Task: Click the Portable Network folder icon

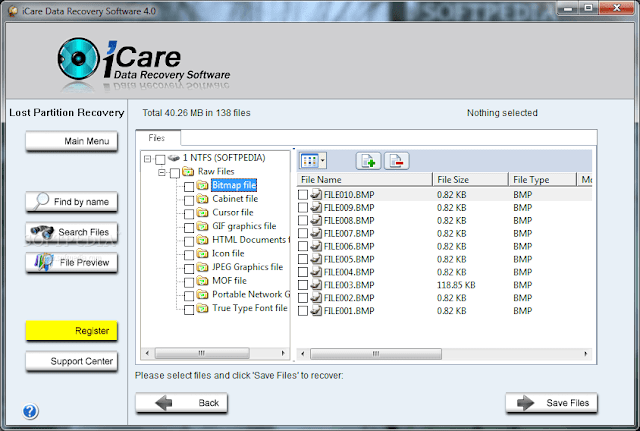Action: (202, 294)
